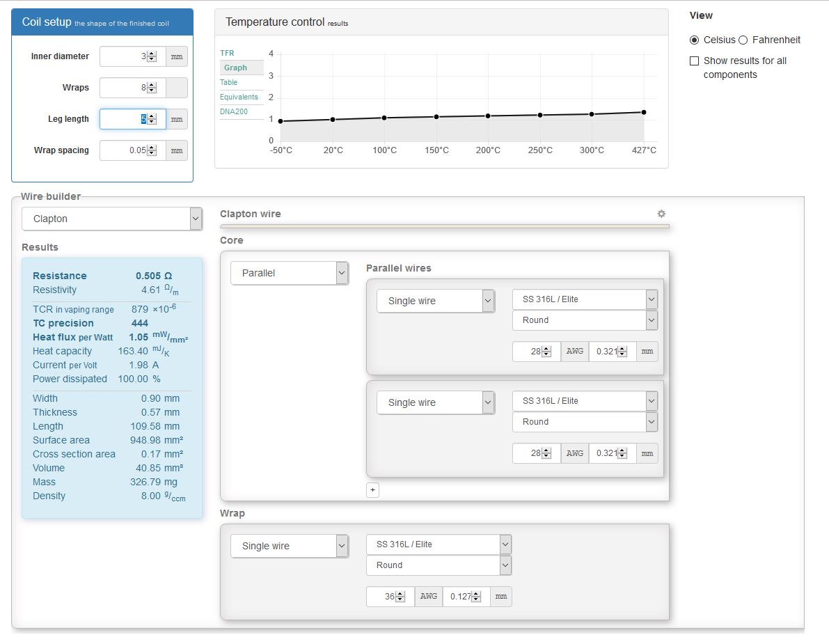Click the Equivalents link
This screenshot has height=644, width=829.
(239, 97)
